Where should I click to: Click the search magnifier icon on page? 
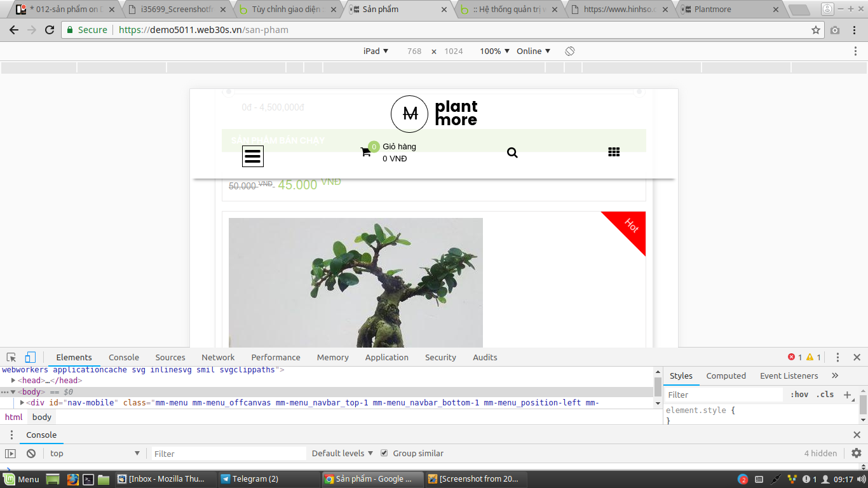512,152
